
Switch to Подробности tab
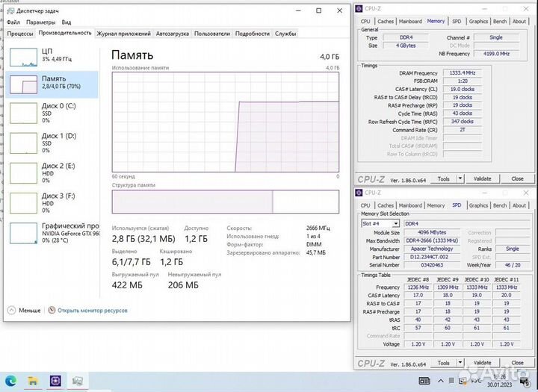(x=253, y=34)
